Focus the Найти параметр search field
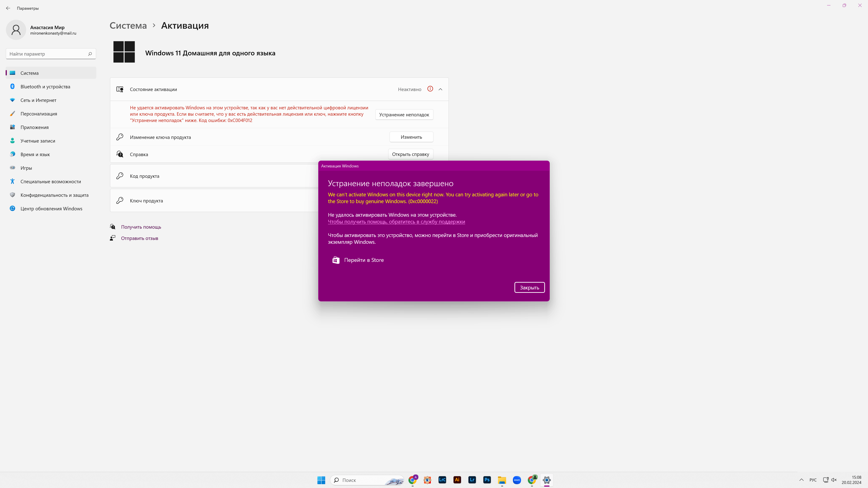This screenshot has width=868, height=488. tap(51, 54)
